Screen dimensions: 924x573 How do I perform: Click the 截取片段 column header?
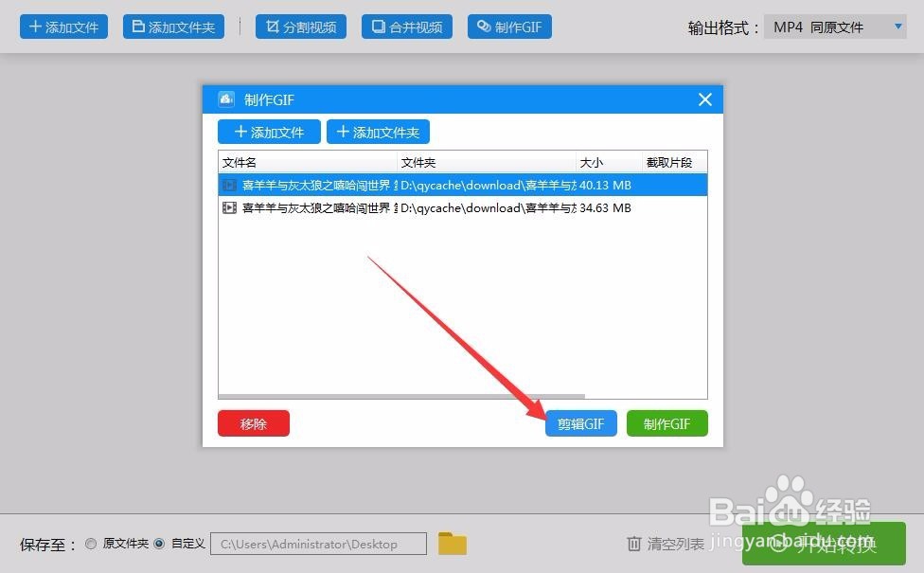(674, 163)
